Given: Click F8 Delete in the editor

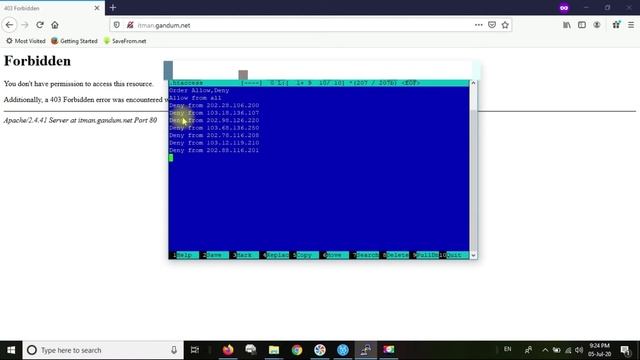Looking at the screenshot, I should coord(395,255).
